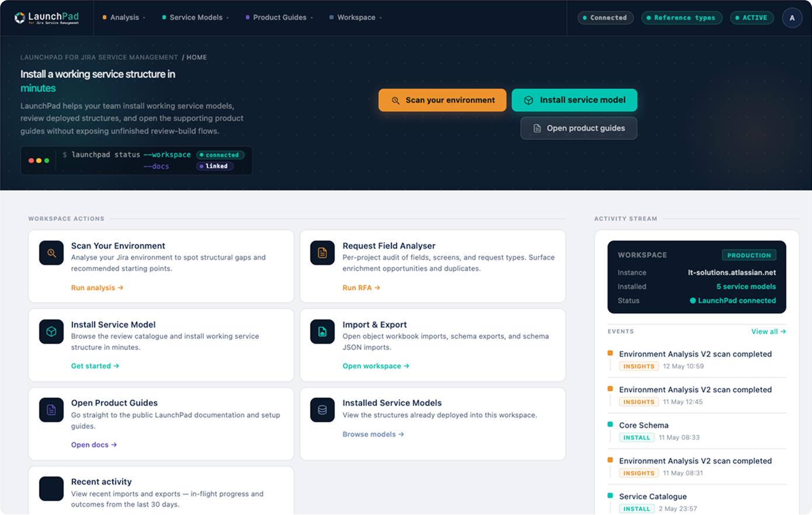This screenshot has width=812, height=515.
Task: Click the INSIGHTS tag dated 12 May 10:59
Action: 639,366
